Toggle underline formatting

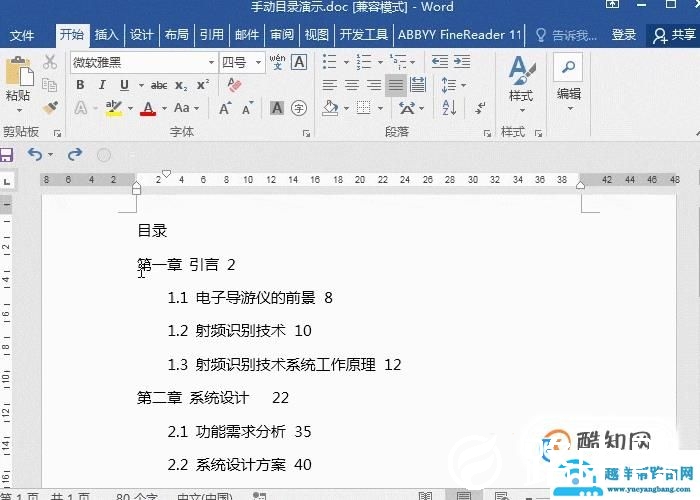(x=125, y=84)
